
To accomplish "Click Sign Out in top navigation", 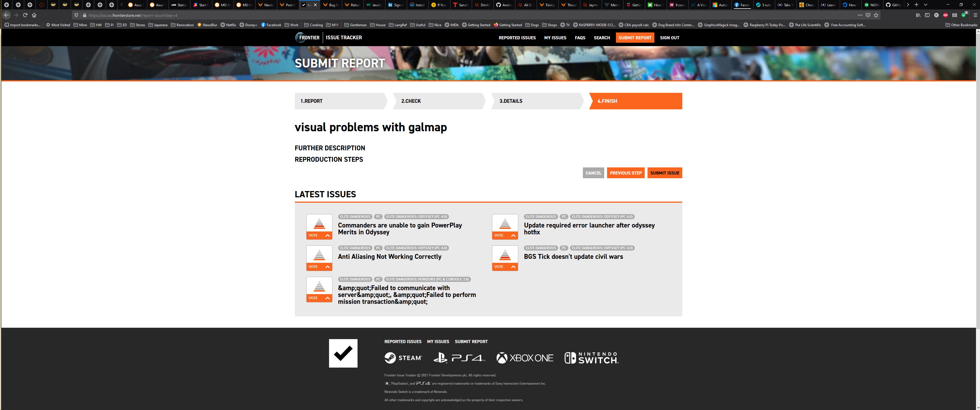I will [x=669, y=38].
